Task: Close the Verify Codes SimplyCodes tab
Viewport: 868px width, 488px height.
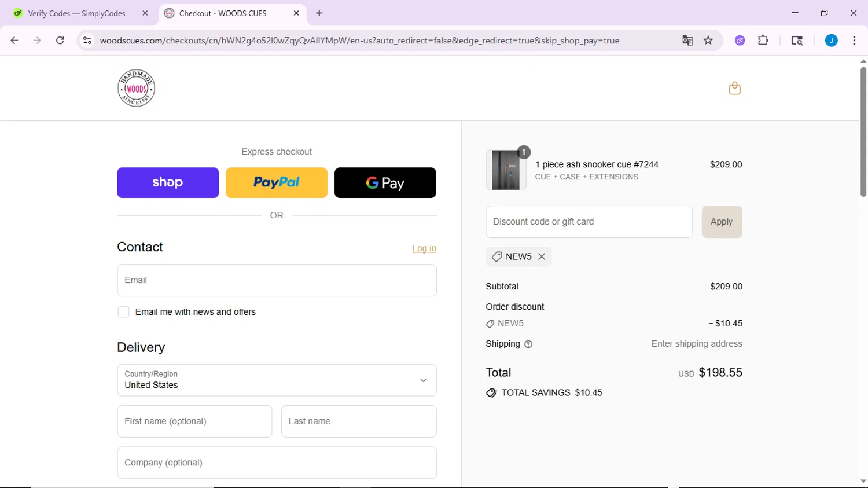Action: click(x=145, y=13)
